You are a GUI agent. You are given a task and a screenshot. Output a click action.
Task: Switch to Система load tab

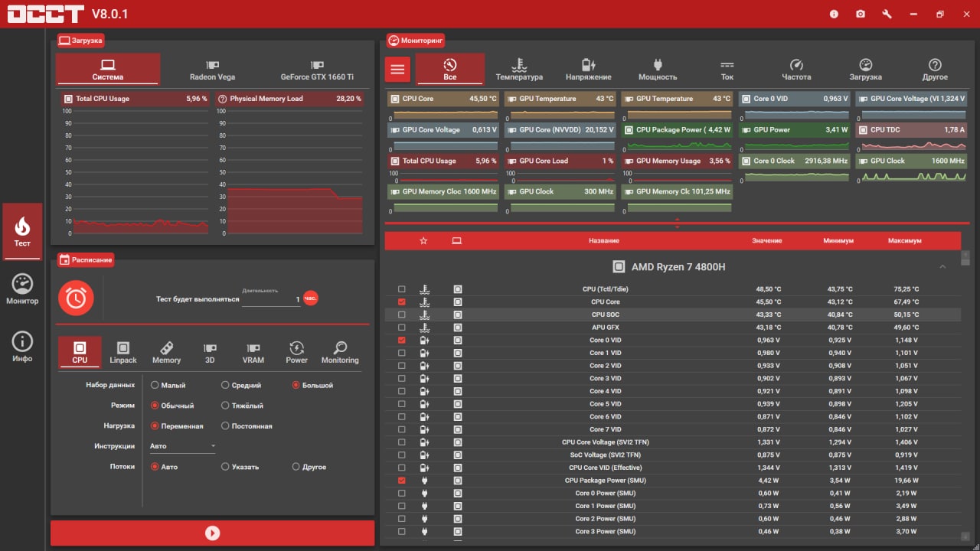point(108,70)
